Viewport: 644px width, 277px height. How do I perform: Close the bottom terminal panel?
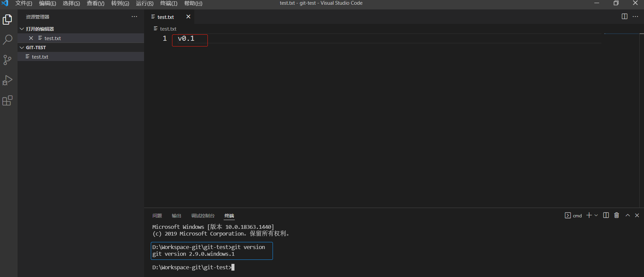point(637,215)
